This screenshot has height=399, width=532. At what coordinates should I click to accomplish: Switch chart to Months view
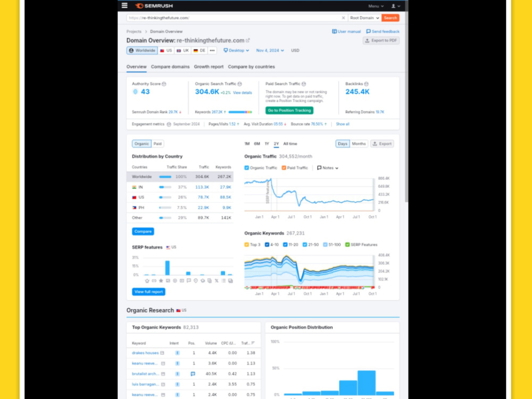click(x=359, y=144)
